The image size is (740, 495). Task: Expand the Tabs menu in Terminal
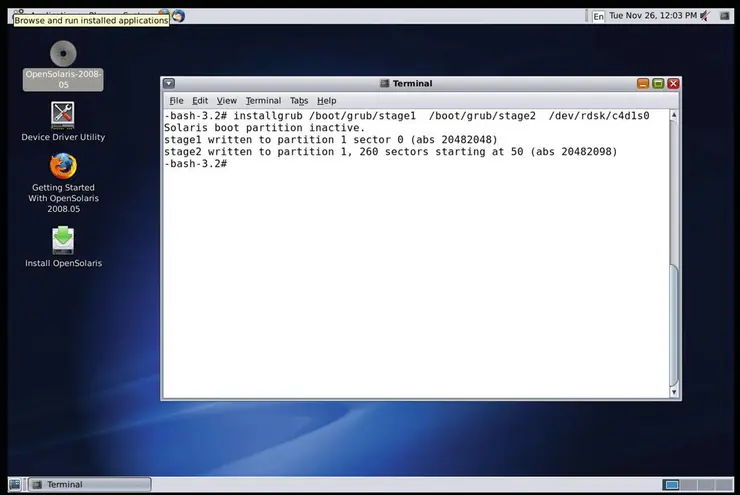click(299, 101)
